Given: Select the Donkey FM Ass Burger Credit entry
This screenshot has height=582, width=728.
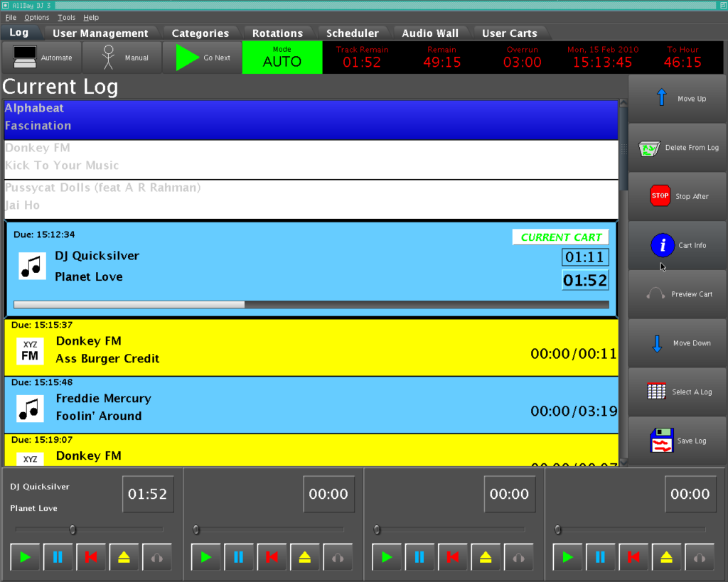Looking at the screenshot, I should (311, 347).
